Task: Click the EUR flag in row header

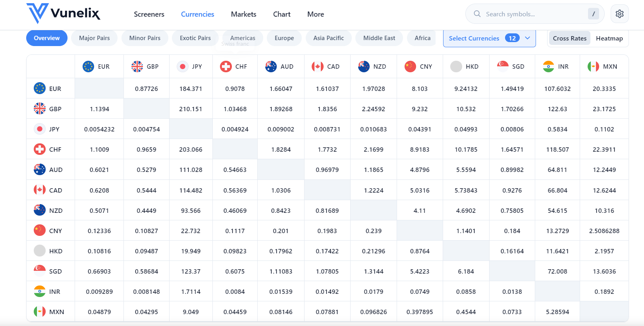Action: point(40,88)
